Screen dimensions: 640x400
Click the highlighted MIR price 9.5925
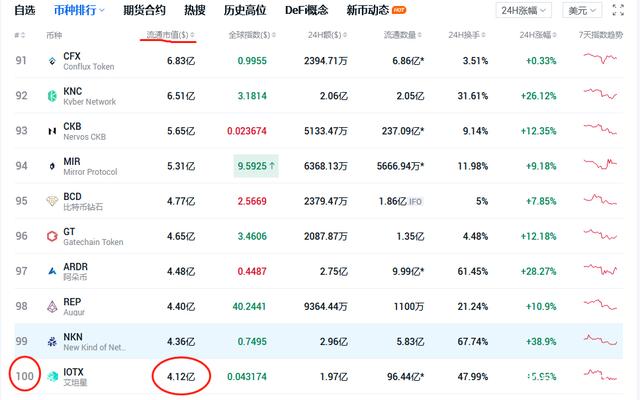coord(256,166)
